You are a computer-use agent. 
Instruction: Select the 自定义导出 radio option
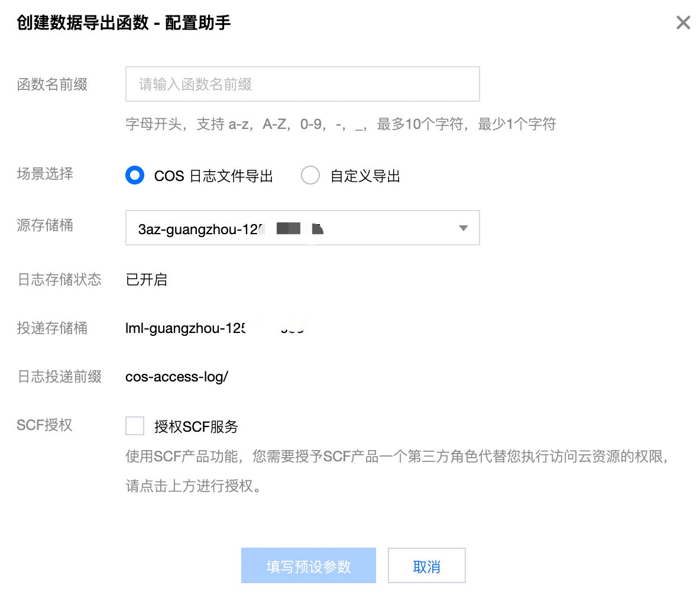310,175
